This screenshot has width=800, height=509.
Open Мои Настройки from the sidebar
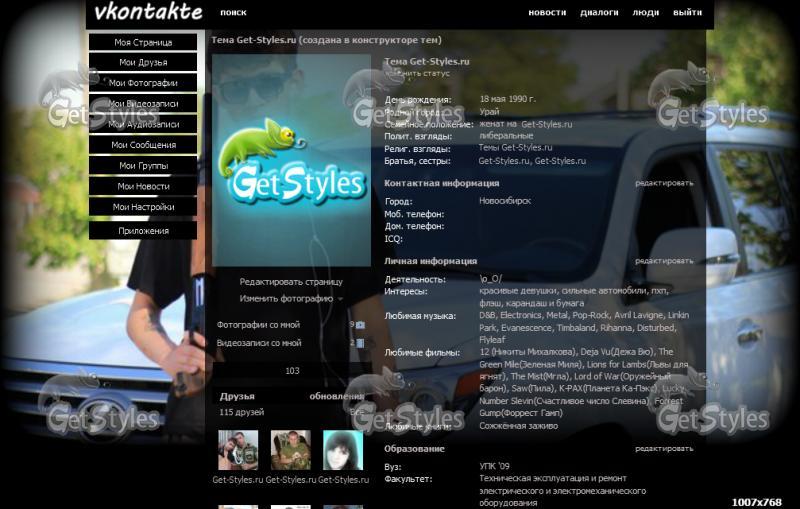143,207
